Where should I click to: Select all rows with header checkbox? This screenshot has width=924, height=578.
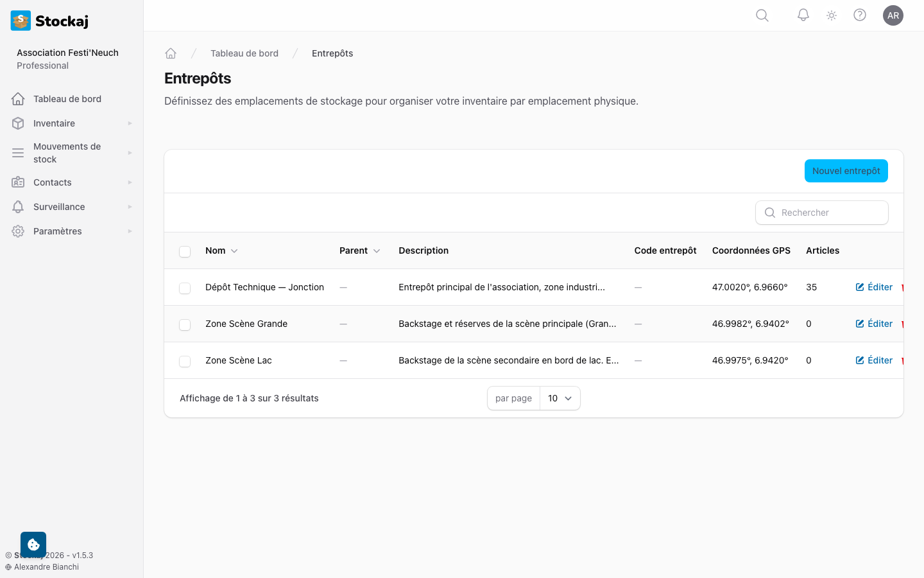pos(185,251)
